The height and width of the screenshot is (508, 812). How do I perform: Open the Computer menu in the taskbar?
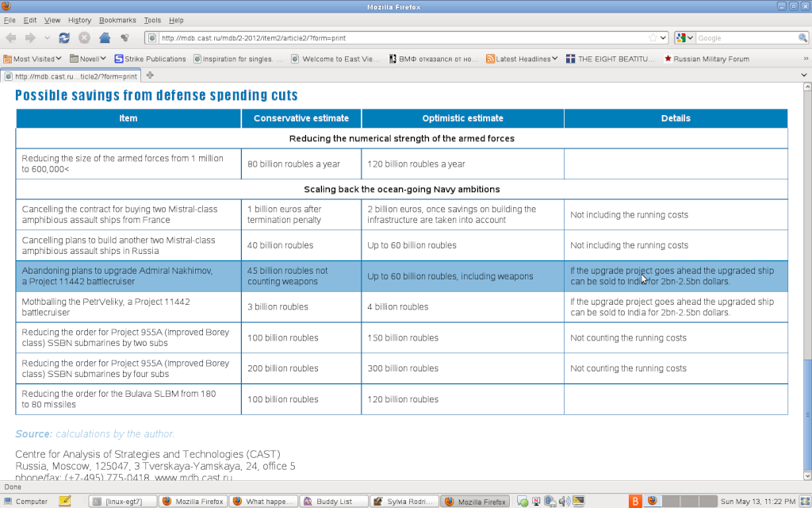[x=25, y=502]
